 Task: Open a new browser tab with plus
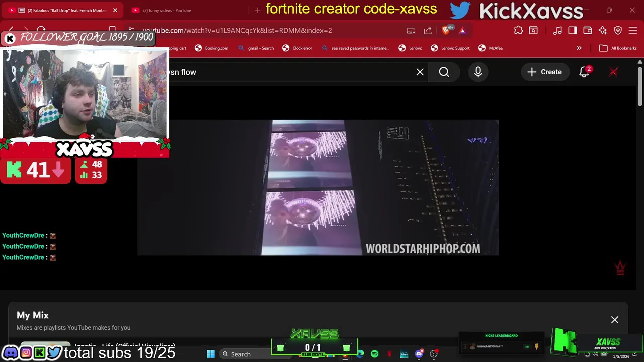[258, 10]
